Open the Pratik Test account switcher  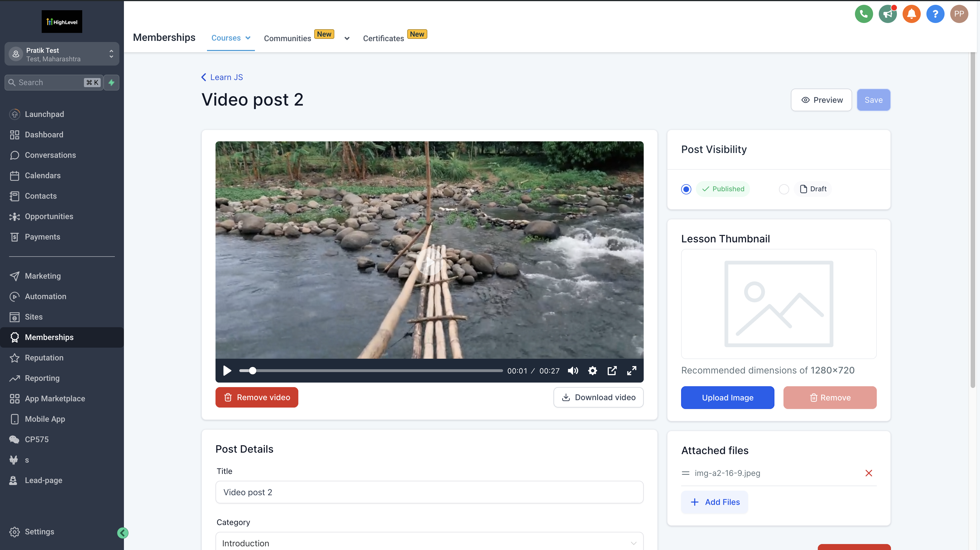coord(62,54)
